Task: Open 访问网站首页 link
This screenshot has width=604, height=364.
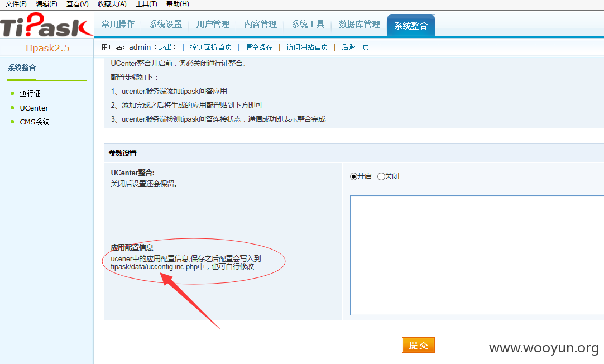Action: [x=307, y=47]
